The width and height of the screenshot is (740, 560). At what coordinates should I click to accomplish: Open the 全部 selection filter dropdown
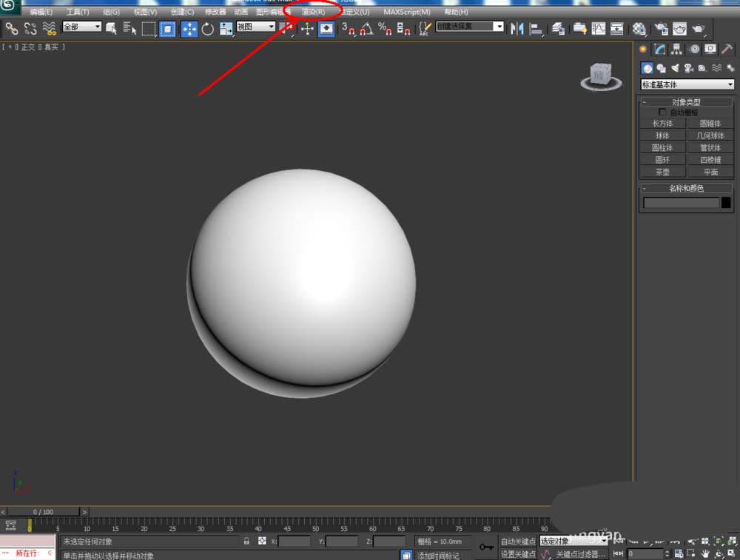82,27
